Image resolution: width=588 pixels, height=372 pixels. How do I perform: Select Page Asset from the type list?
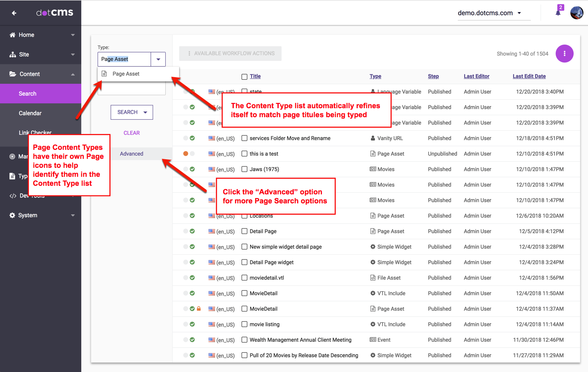pyautogui.click(x=126, y=74)
